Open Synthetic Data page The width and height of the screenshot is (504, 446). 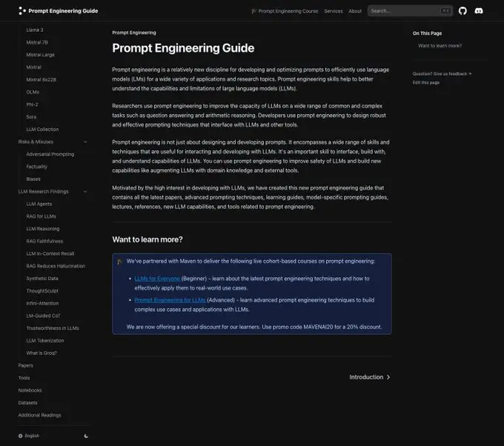click(x=42, y=279)
